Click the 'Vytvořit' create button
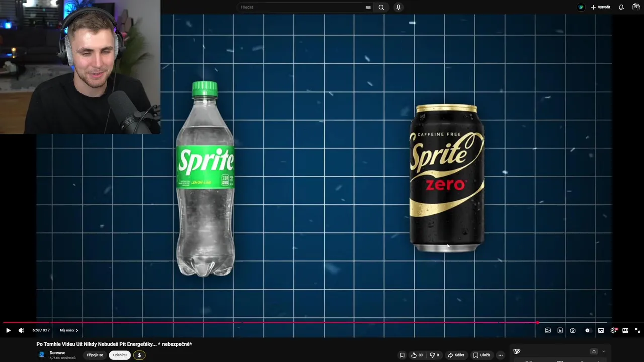The width and height of the screenshot is (644, 362). (x=600, y=7)
